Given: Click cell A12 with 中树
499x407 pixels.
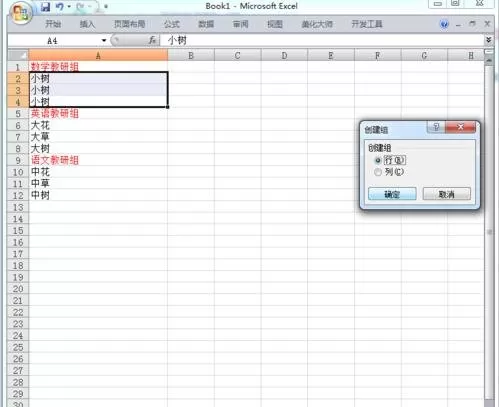Looking at the screenshot, I should point(98,195).
